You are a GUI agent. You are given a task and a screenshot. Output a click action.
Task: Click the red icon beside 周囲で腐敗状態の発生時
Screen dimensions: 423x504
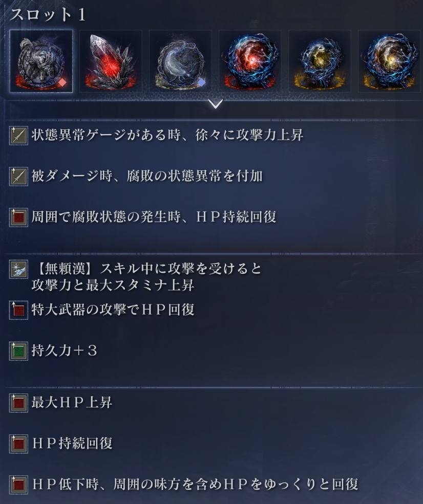[x=18, y=217]
